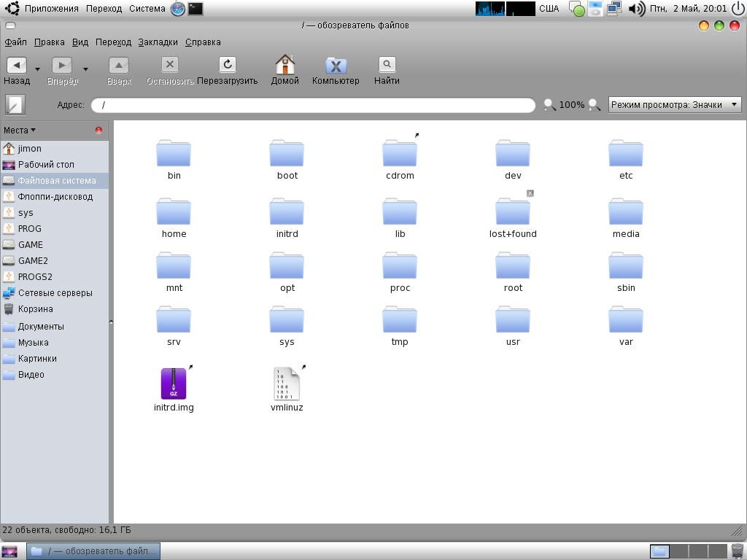The width and height of the screenshot is (747, 560).
Task: Click the Reload (Перезагрузить) toolbar icon
Action: (227, 65)
